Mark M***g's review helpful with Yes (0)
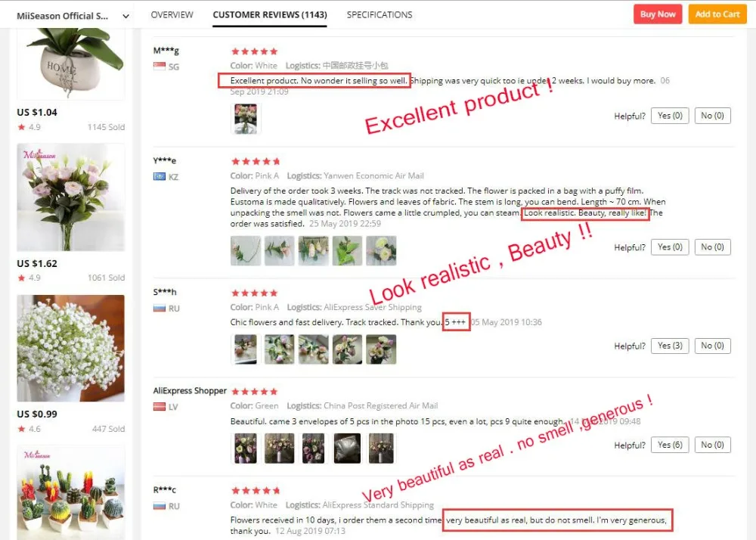756x540 pixels. [x=670, y=116]
